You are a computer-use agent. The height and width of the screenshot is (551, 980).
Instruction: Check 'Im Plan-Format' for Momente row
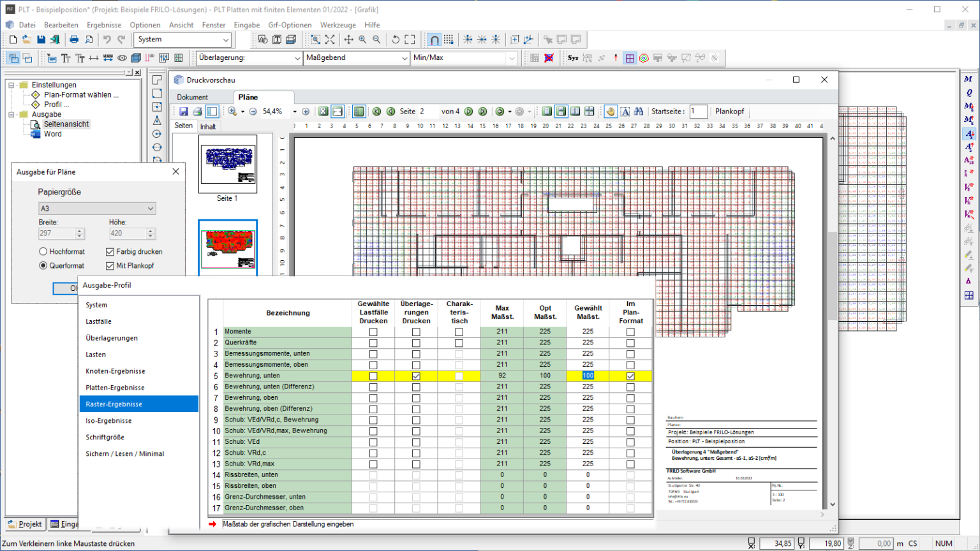tap(630, 332)
